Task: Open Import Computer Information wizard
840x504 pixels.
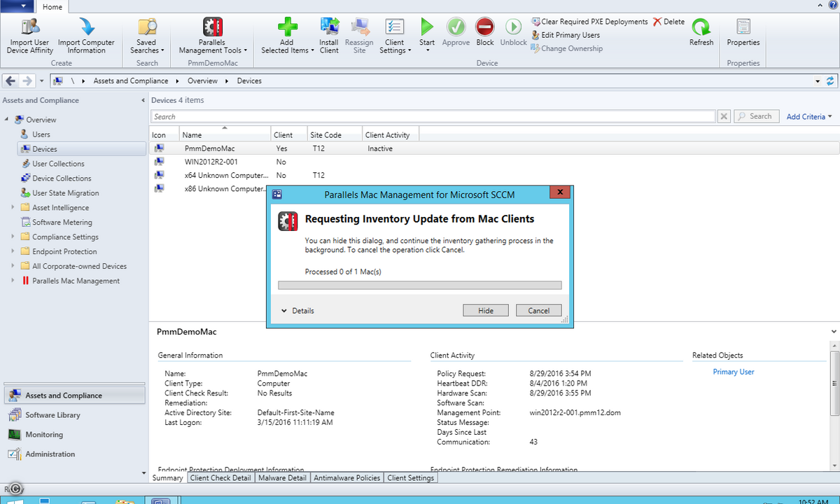Action: 86,36
